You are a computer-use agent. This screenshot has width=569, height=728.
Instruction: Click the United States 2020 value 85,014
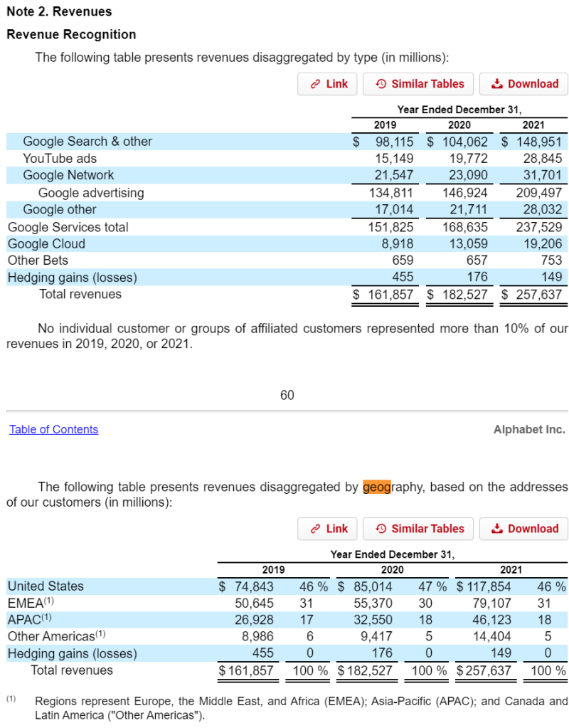coord(373,586)
